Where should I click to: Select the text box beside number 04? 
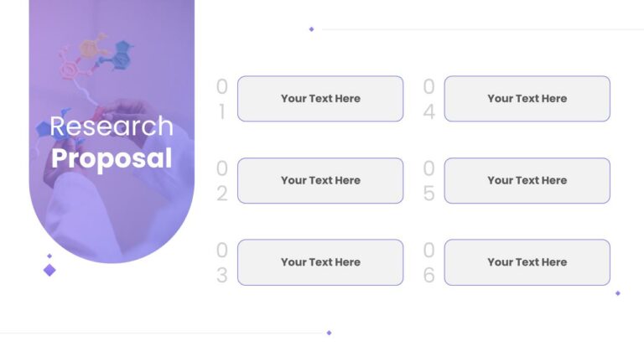pos(527,99)
